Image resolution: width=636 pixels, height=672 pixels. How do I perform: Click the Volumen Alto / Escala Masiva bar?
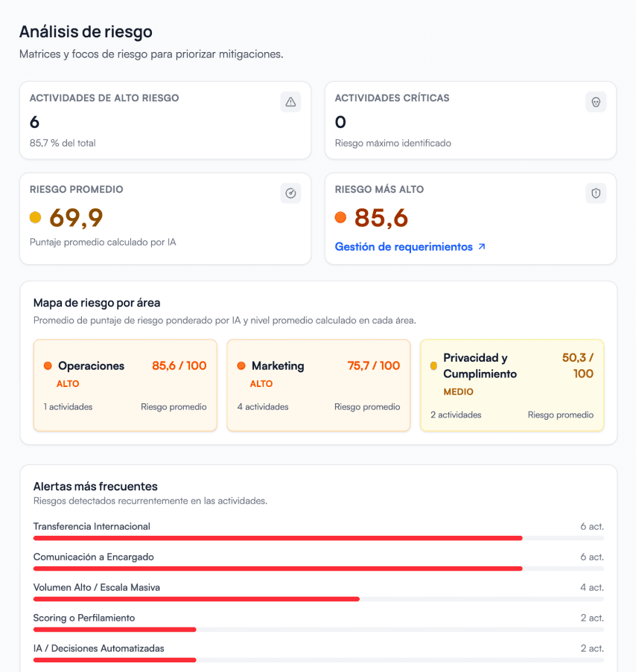[x=319, y=599]
